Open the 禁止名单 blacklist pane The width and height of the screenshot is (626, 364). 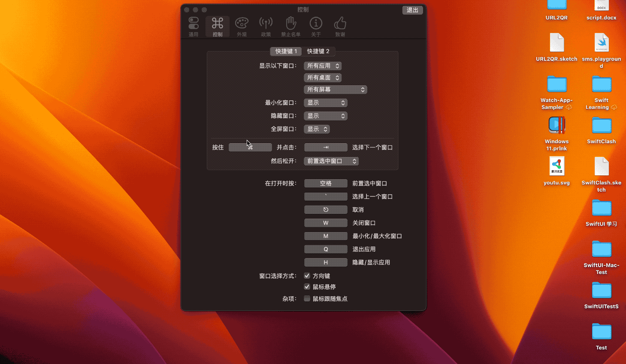pyautogui.click(x=290, y=26)
